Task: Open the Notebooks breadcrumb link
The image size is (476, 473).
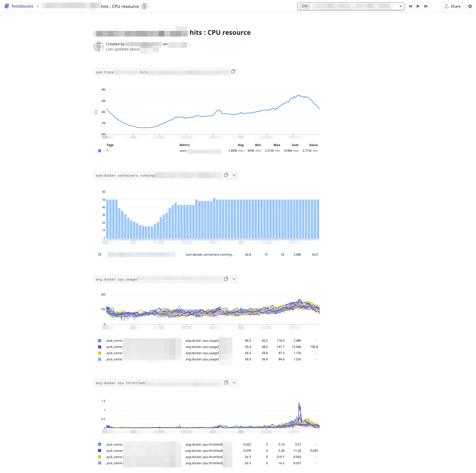Action: tap(22, 6)
